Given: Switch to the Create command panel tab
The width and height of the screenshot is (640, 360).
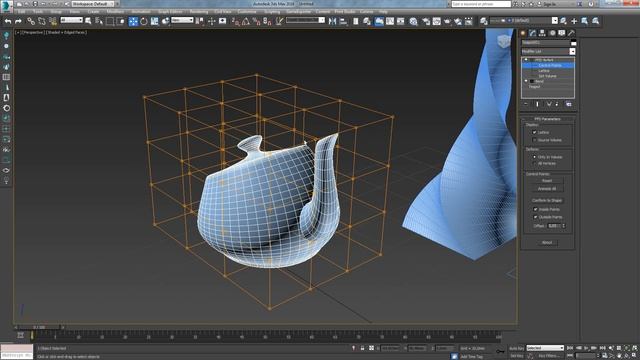Looking at the screenshot, I should (523, 33).
